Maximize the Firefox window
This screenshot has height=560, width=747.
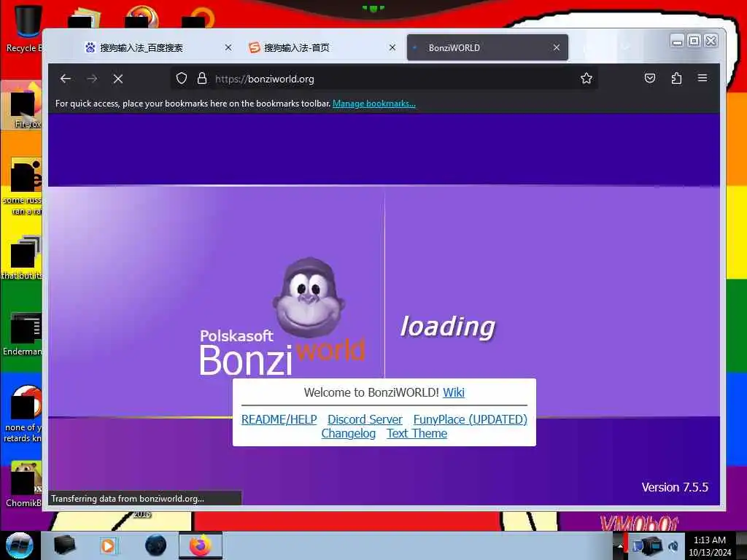[694, 41]
